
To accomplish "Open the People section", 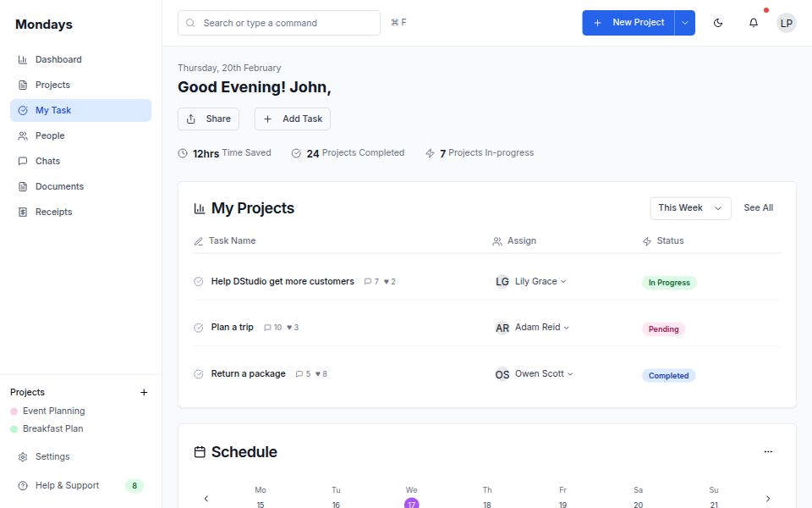I will coord(51,135).
